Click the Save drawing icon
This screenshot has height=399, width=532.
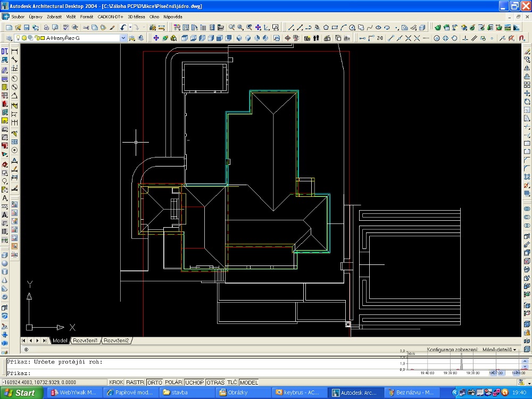tap(27, 28)
